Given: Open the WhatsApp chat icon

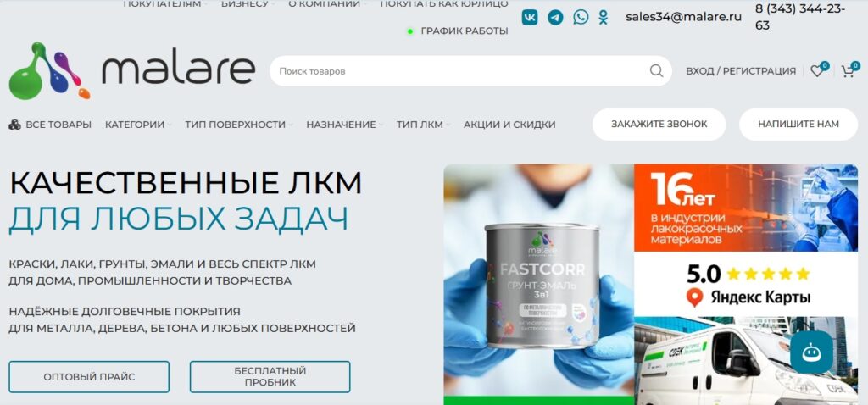Looking at the screenshot, I should tap(581, 17).
